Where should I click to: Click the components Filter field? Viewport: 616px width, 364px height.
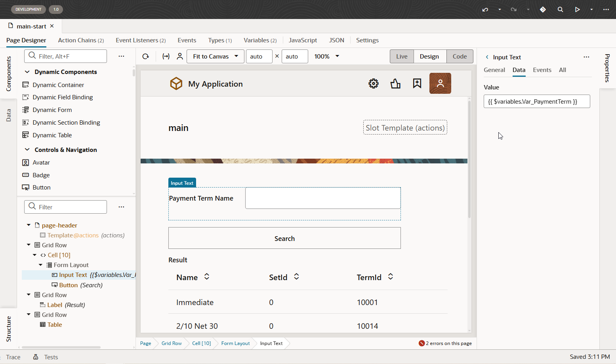pyautogui.click(x=66, y=56)
